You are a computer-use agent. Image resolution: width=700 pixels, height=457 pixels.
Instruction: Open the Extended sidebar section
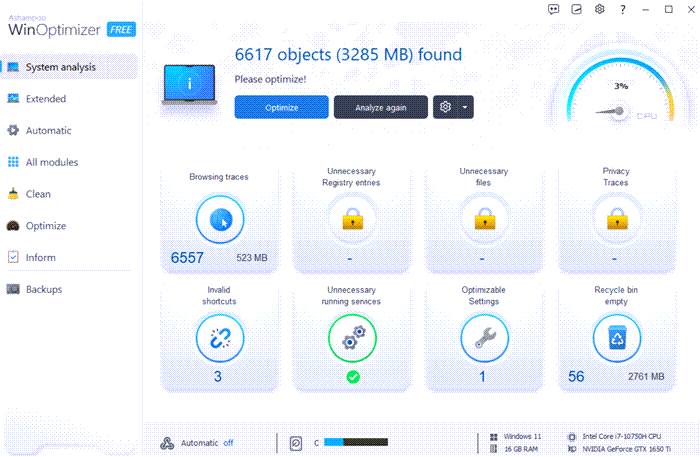tap(69, 99)
